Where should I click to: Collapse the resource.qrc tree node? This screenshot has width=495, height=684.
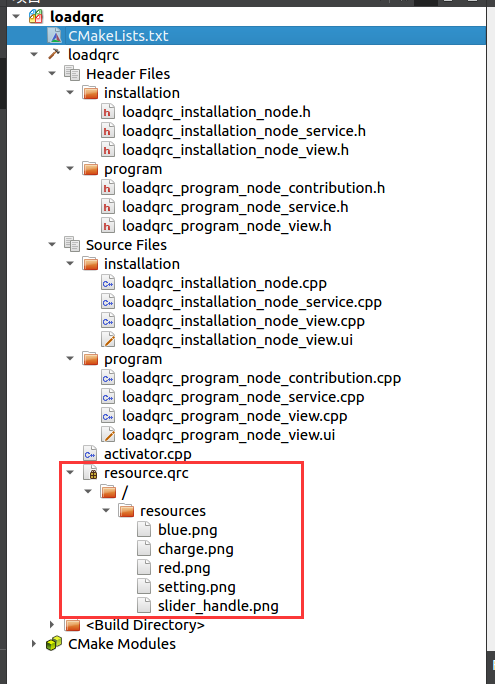70,473
